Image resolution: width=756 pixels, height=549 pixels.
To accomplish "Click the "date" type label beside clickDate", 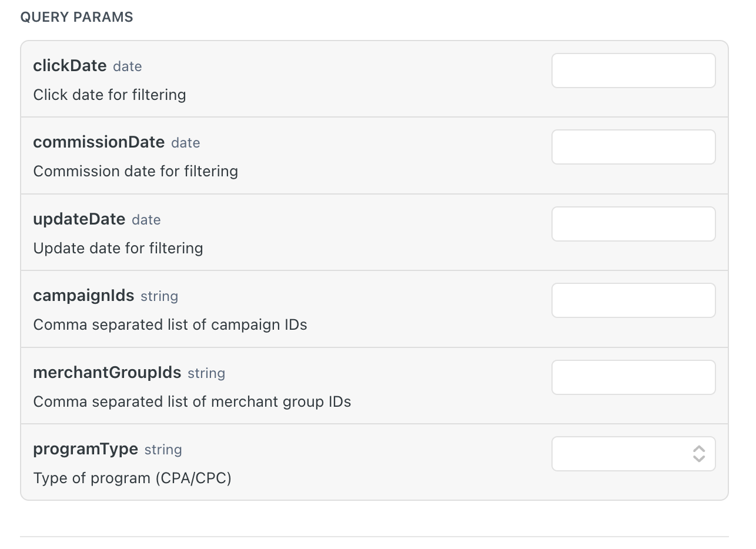I will [x=127, y=66].
